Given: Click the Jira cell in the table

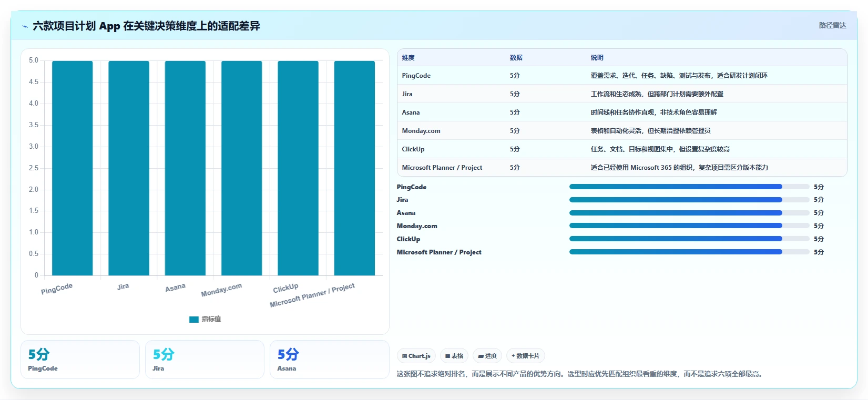Looking at the screenshot, I should pos(407,94).
